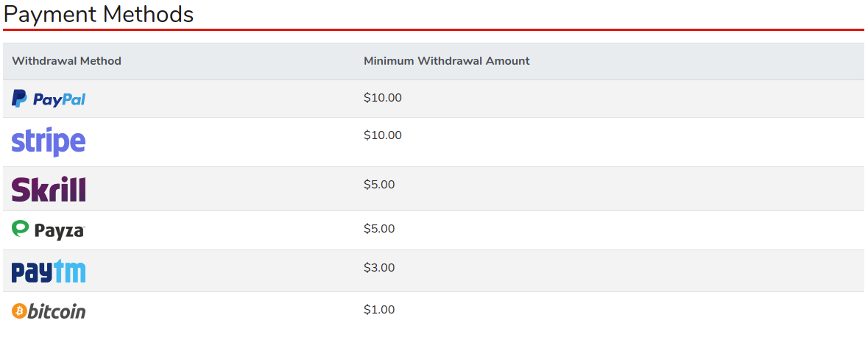Select Stripe's $10.00 minimum amount

(382, 135)
